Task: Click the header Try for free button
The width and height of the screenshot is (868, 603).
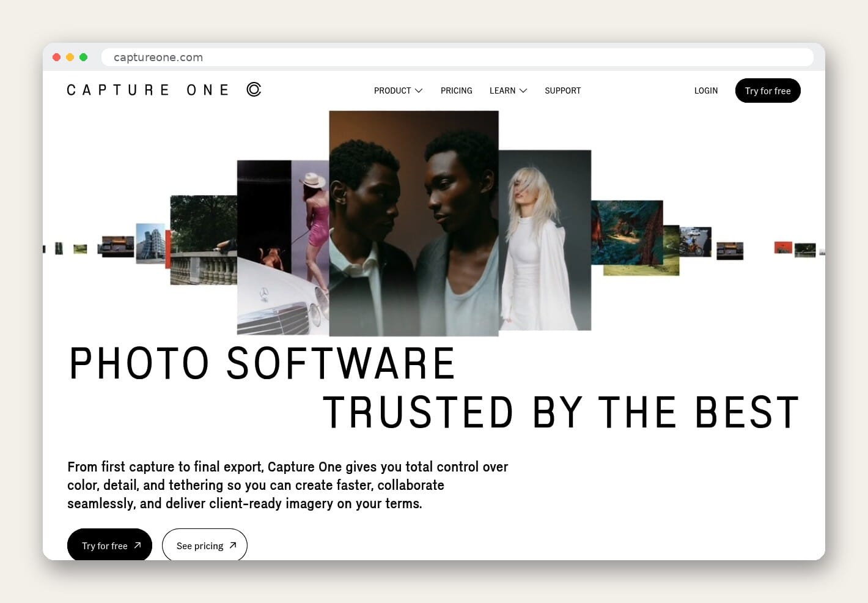Action: point(768,91)
